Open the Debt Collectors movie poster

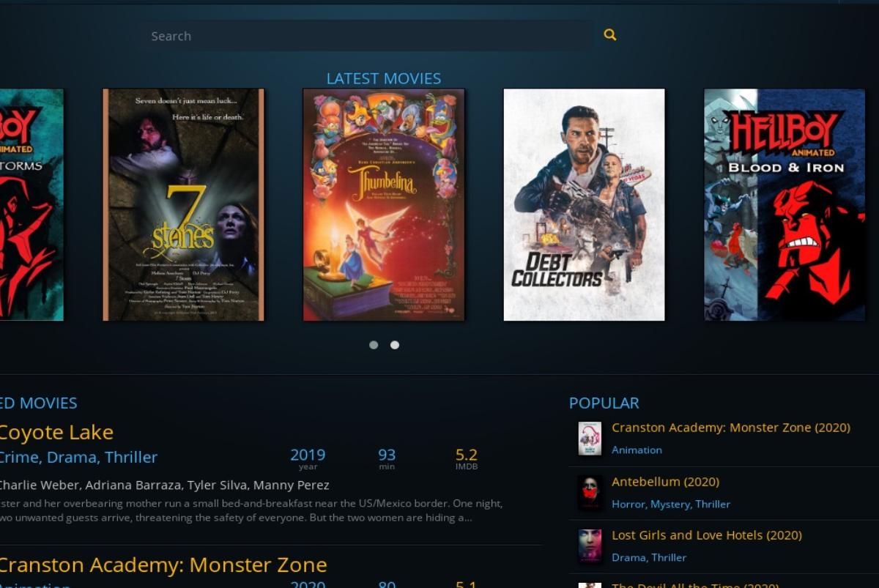pyautogui.click(x=584, y=204)
